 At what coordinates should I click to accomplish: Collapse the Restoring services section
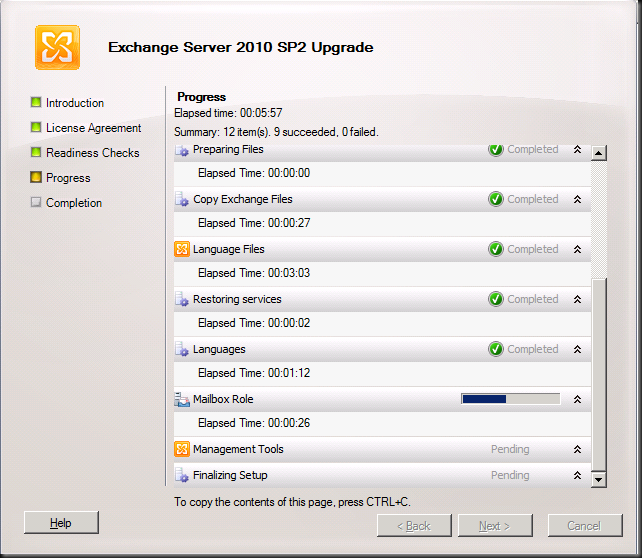(577, 299)
